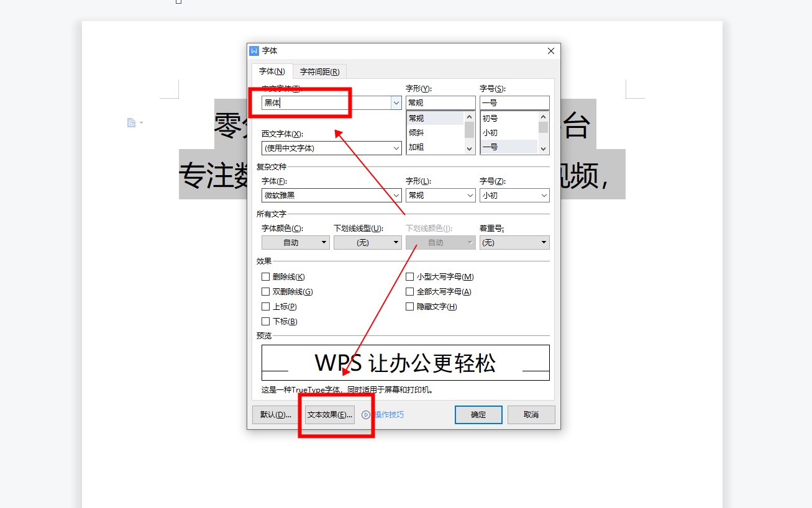Select 加粗 in the 字形 list
Screen dimensions: 812x508
click(x=416, y=147)
